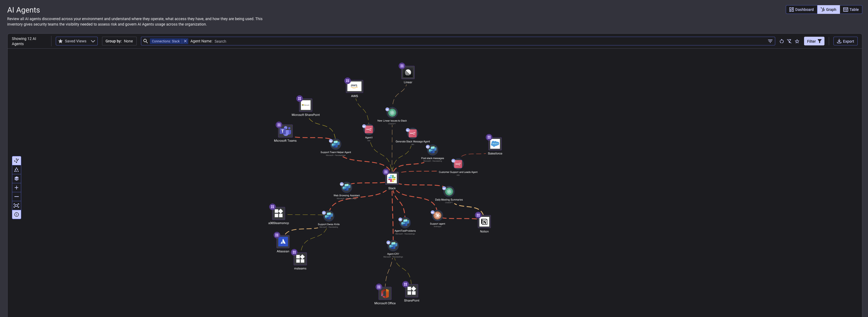Switch to the Table view tab
The height and width of the screenshot is (317, 868).
(x=851, y=10)
